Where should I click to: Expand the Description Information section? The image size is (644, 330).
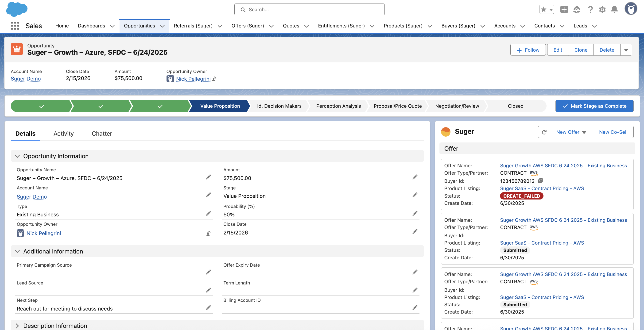17,326
